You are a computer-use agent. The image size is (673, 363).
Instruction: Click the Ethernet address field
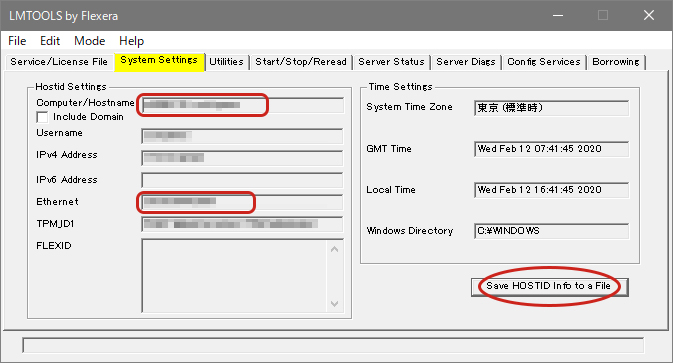click(242, 202)
